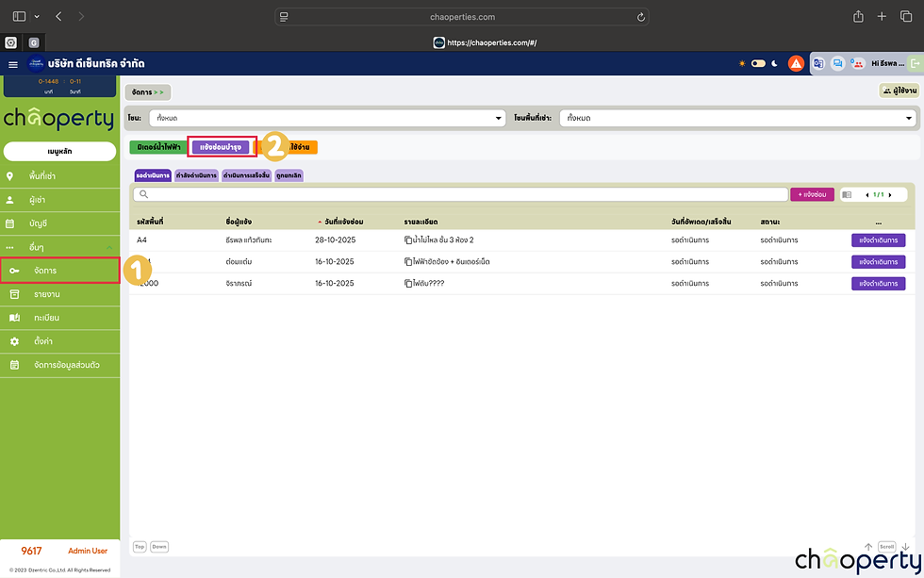Click the name ต่อมแต่ม cell
The image size is (924, 578).
[239, 262]
